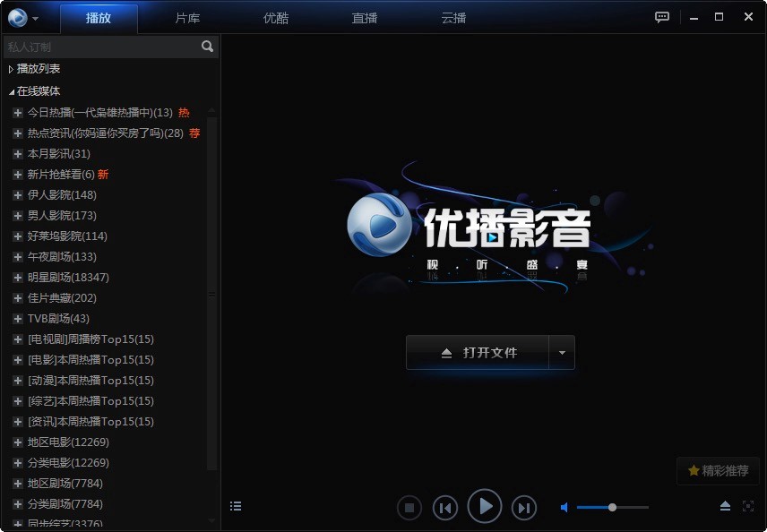
Task: Mute audio via the speaker icon
Action: pyautogui.click(x=564, y=508)
